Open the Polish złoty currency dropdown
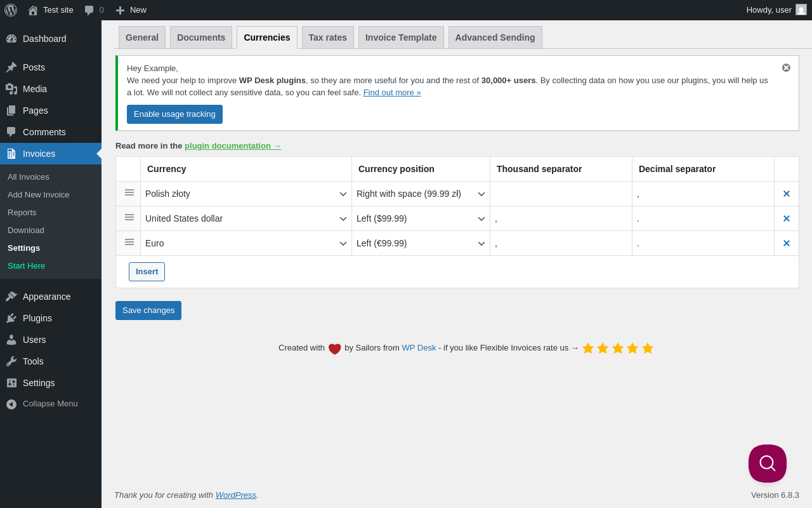812x508 pixels. (246, 194)
